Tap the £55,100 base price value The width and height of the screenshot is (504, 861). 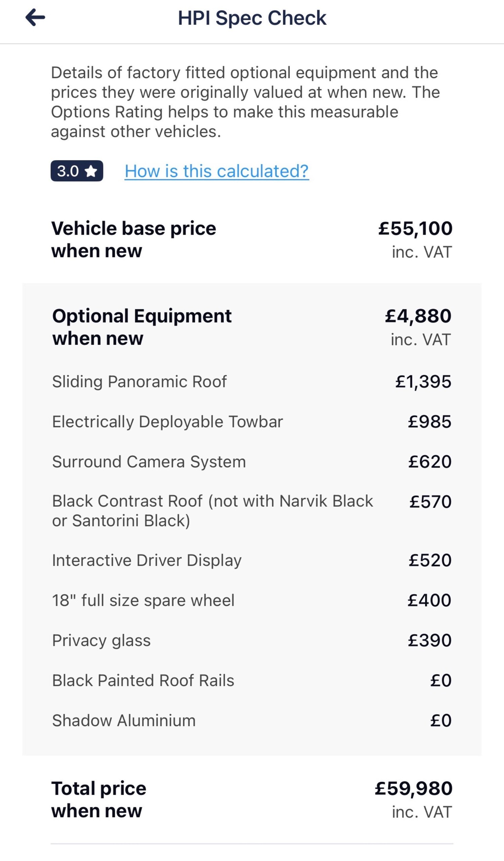coord(415,228)
